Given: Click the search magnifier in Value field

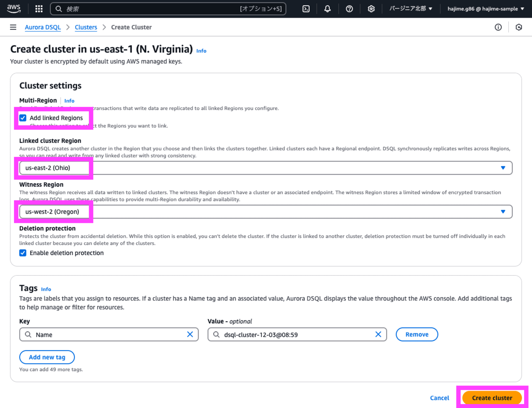Looking at the screenshot, I should pos(216,334).
